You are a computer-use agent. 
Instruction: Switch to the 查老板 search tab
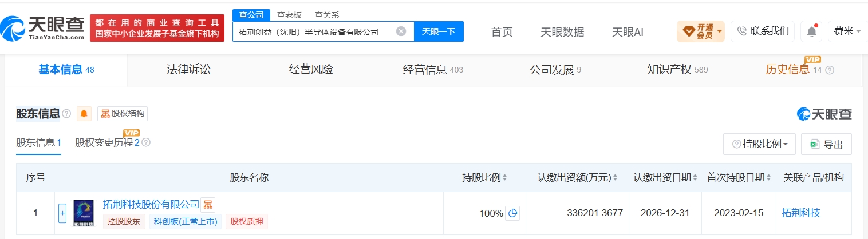pyautogui.click(x=289, y=15)
